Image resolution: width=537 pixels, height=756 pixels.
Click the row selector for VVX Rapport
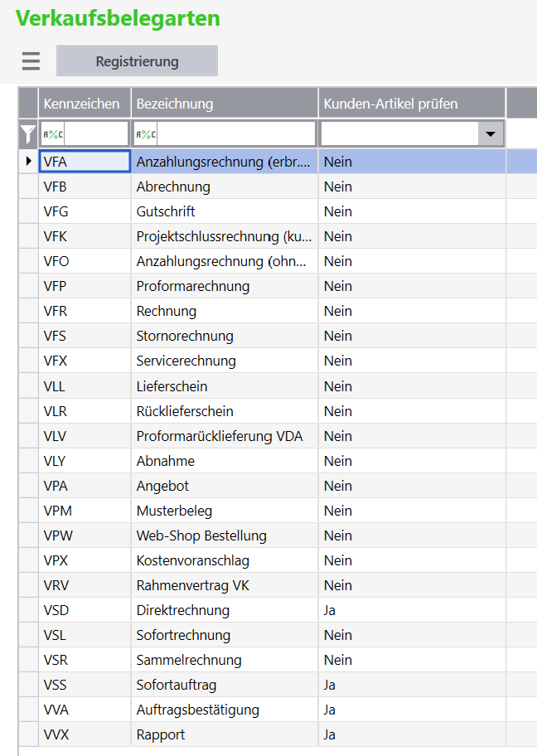pos(28,734)
